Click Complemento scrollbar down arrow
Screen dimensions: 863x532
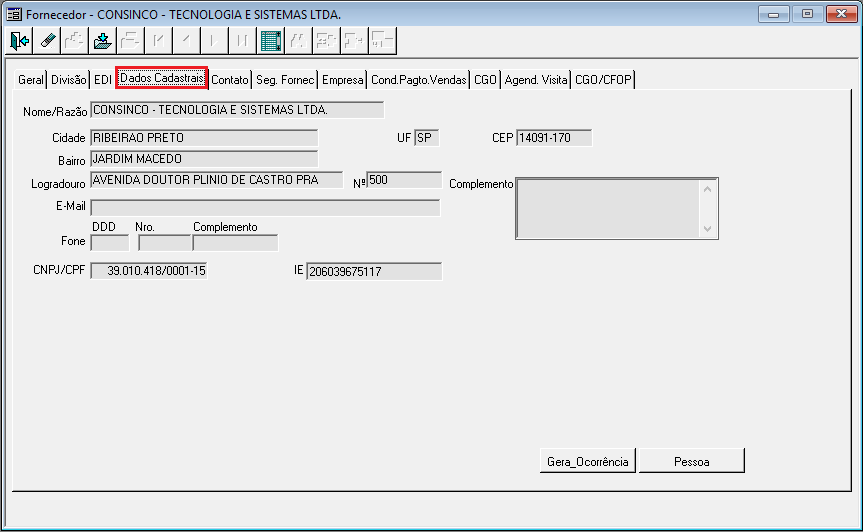point(708,229)
